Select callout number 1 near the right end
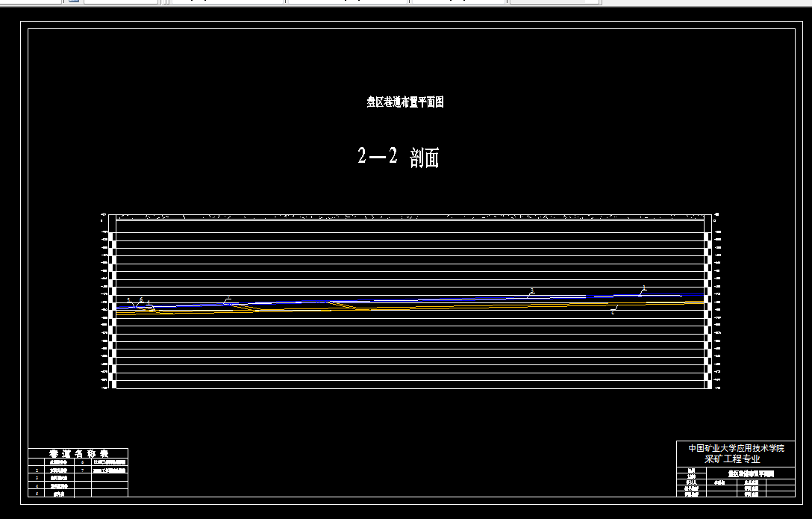Viewport: 812px width, 519px height. tap(643, 288)
